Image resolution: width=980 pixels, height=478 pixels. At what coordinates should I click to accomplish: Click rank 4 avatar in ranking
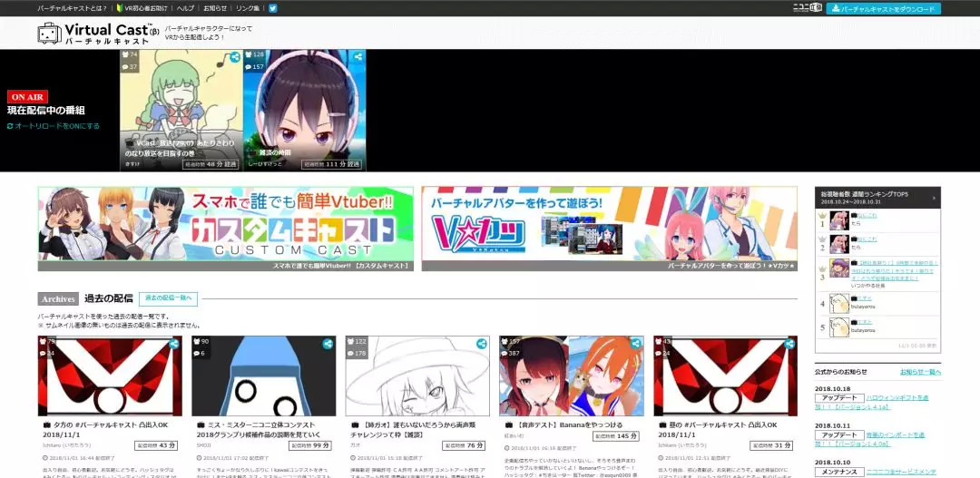[838, 303]
